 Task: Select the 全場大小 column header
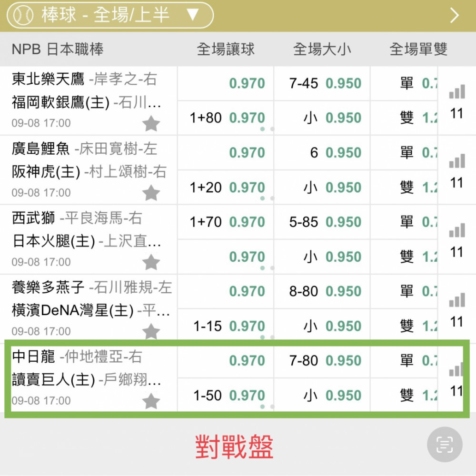[322, 49]
